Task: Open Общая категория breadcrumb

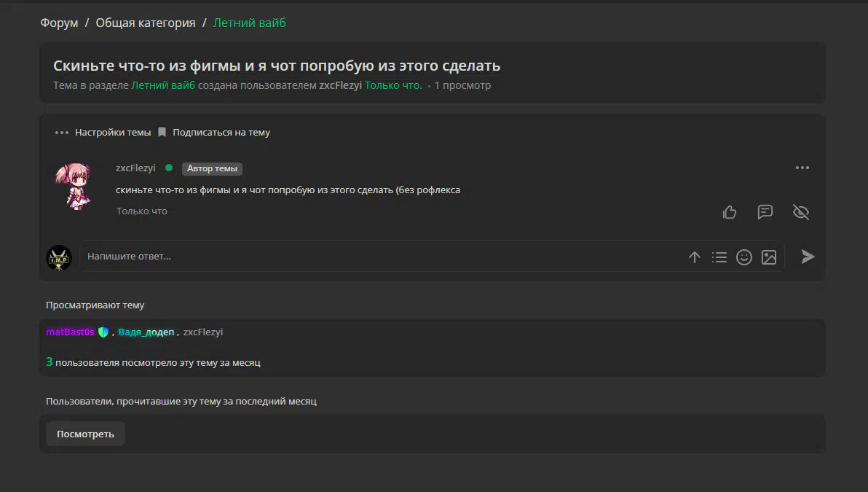Action: coord(146,23)
